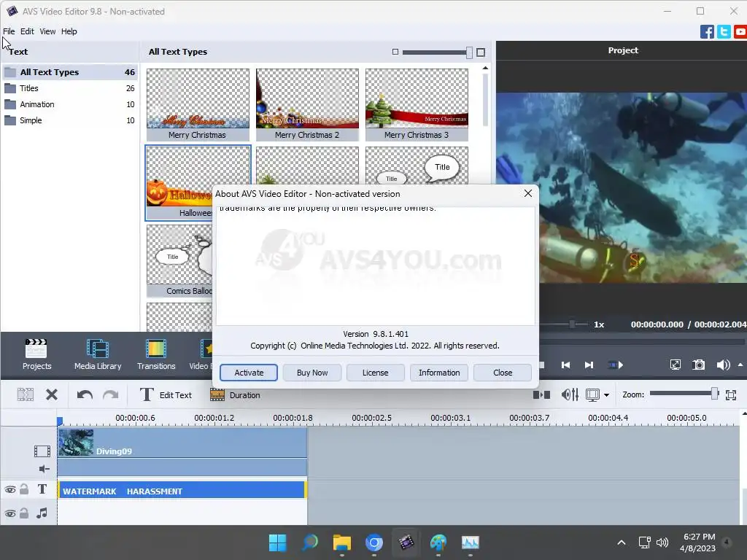Select the Merry Christmas 2 preset

307,104
